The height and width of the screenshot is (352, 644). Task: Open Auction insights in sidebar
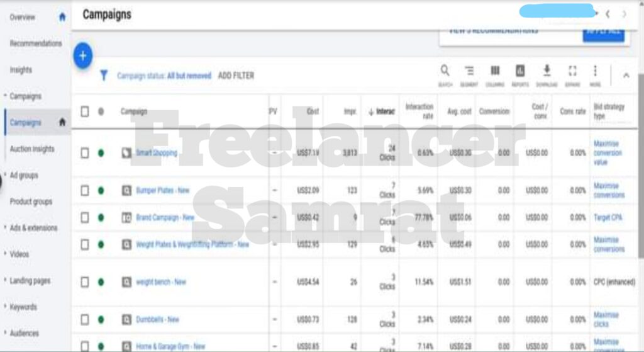[32, 149]
